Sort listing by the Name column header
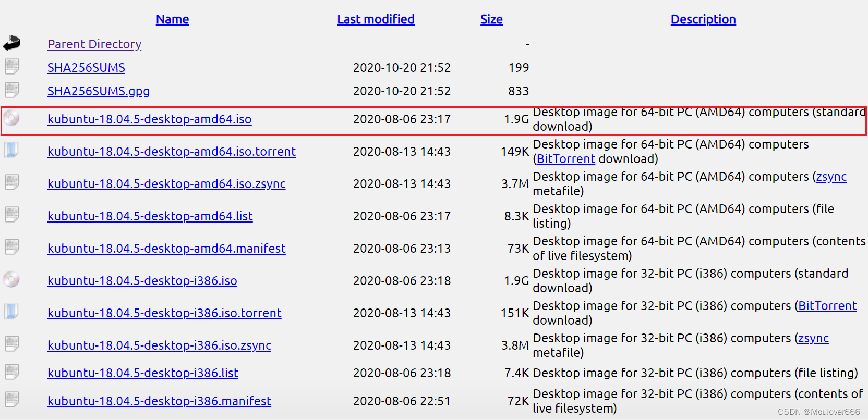The height and width of the screenshot is (420, 868). click(x=172, y=19)
